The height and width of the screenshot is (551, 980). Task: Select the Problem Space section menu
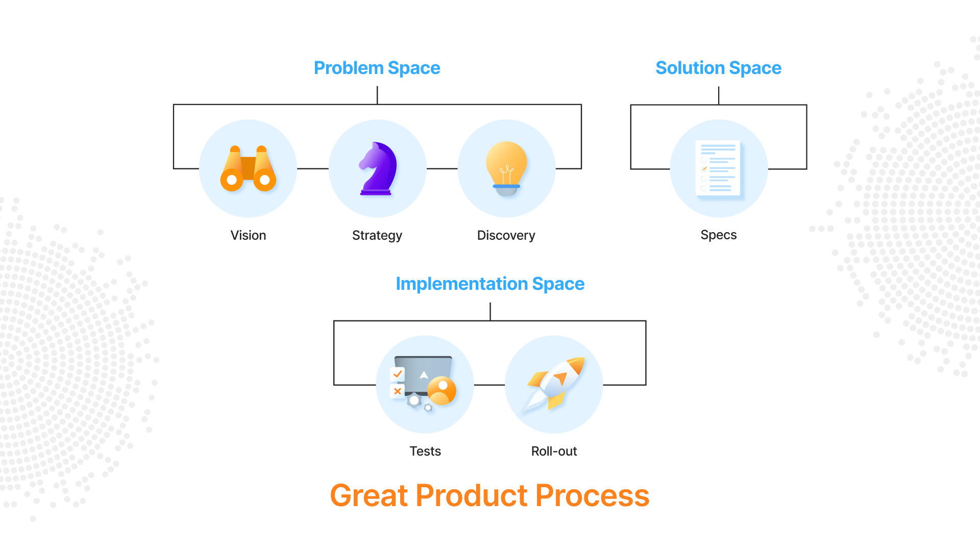[377, 67]
